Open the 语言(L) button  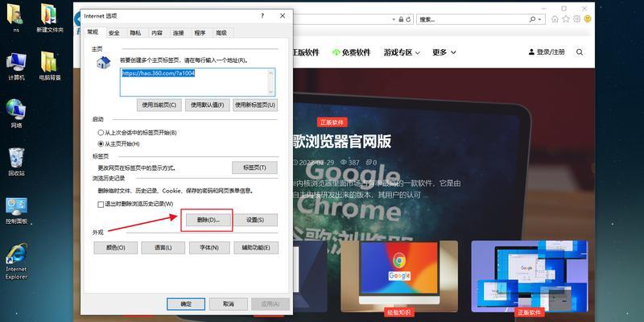click(163, 248)
